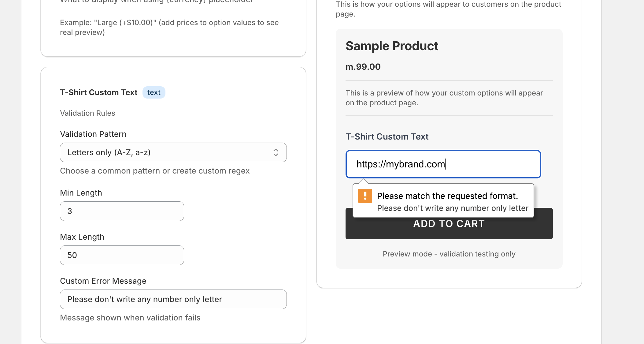This screenshot has height=344, width=644.
Task: Click "Choose a common pattern or create custom regex" hint
Action: (x=155, y=171)
